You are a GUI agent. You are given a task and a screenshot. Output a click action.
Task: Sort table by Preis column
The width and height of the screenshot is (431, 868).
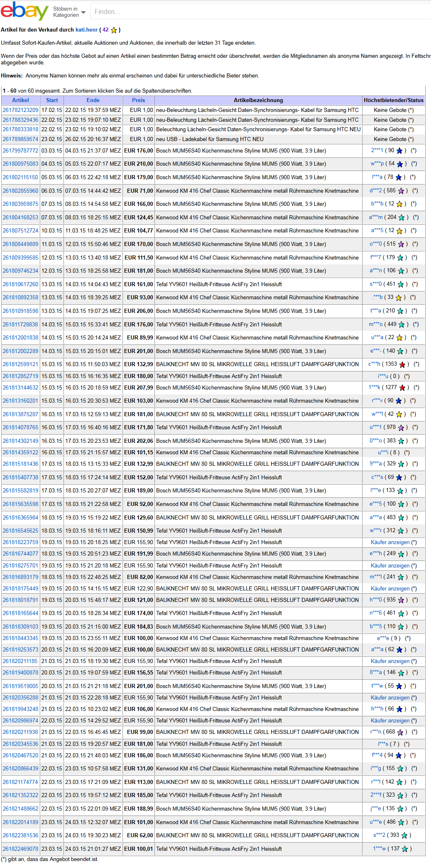pos(138,100)
